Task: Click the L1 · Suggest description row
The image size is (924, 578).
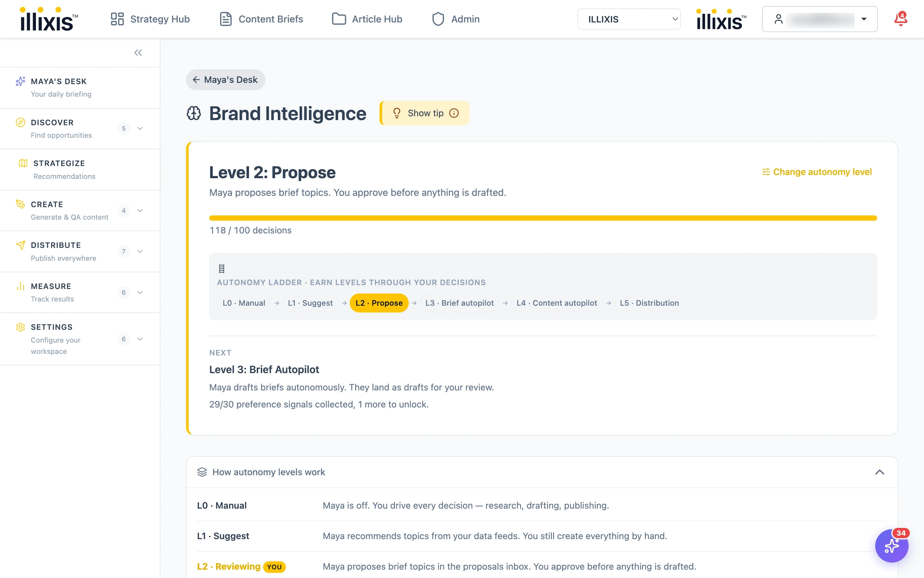Action: pos(542,536)
